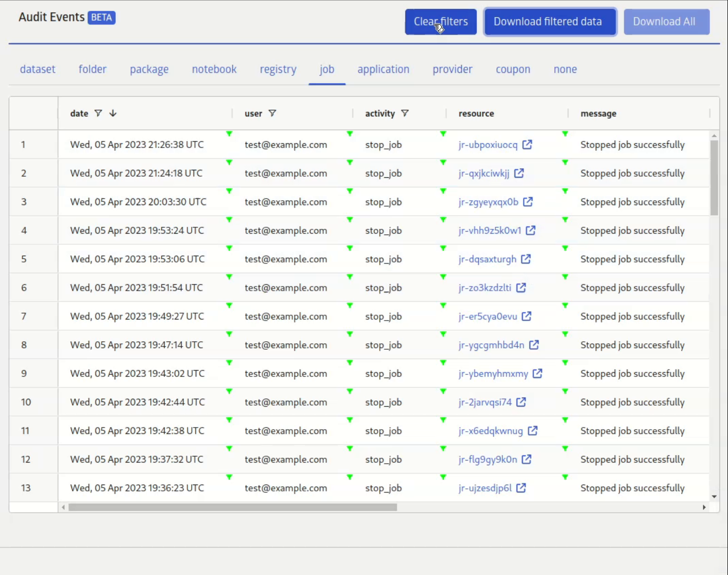
Task: Open external link icon for jr-qxjkciwkjj
Action: pyautogui.click(x=519, y=173)
